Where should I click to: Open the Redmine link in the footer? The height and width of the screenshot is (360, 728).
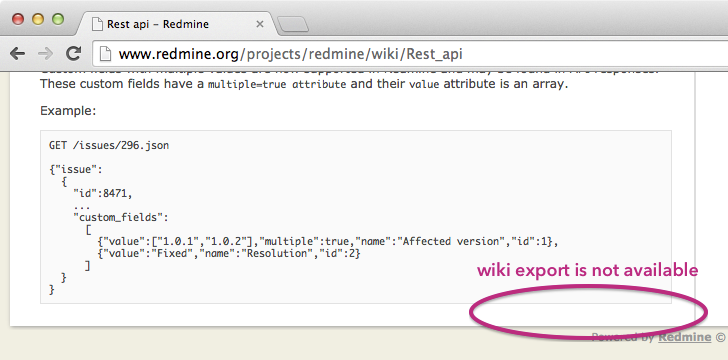click(684, 337)
